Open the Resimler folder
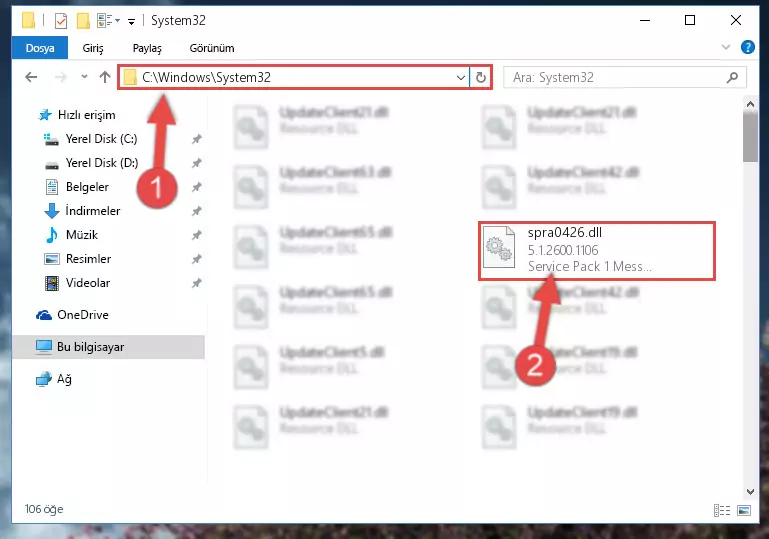 click(x=77, y=258)
